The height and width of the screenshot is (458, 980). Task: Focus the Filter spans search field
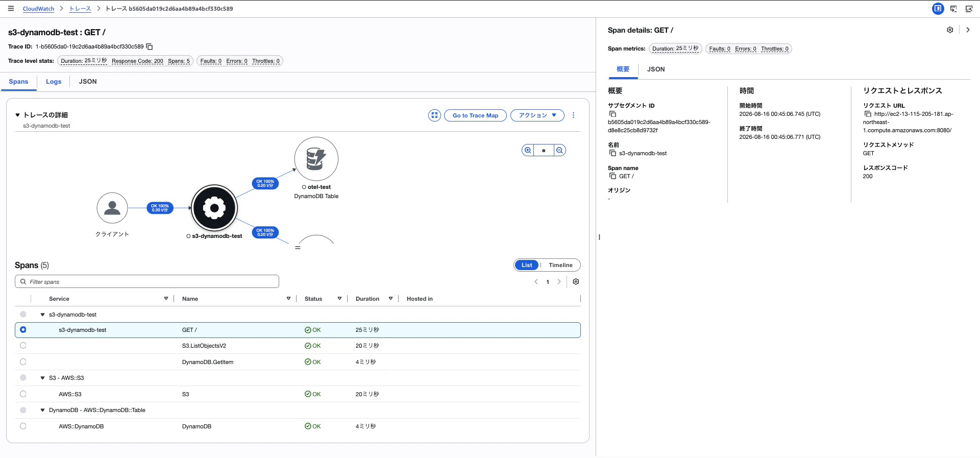point(147,282)
